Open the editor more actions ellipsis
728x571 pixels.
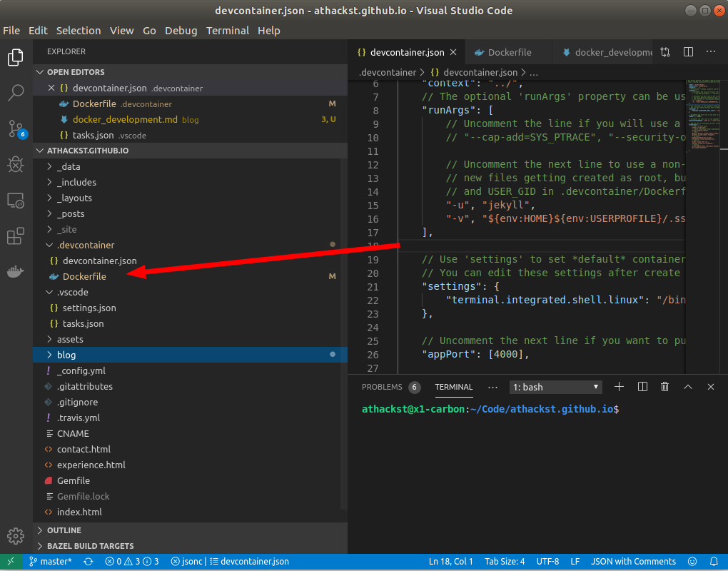coord(711,52)
